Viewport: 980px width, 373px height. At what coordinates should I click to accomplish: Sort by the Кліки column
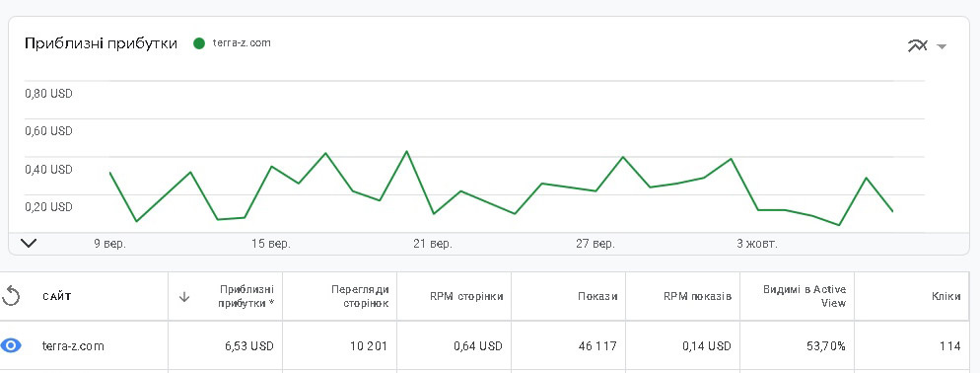pyautogui.click(x=945, y=296)
